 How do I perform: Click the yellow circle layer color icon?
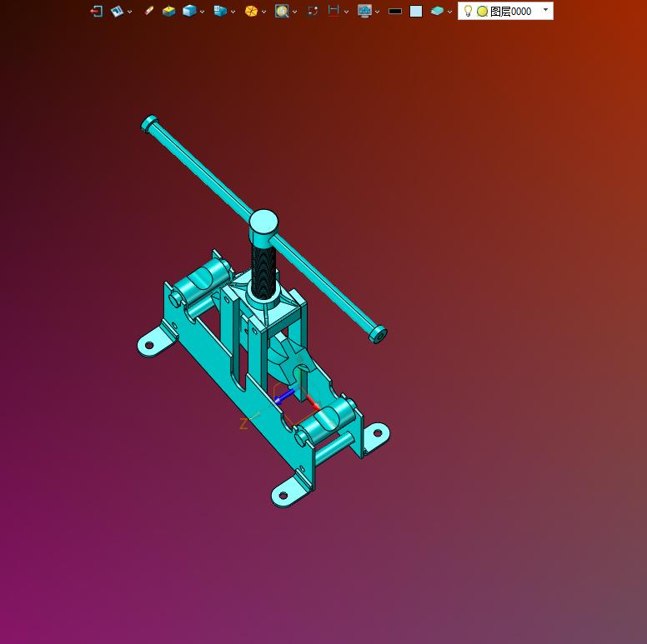tap(482, 12)
